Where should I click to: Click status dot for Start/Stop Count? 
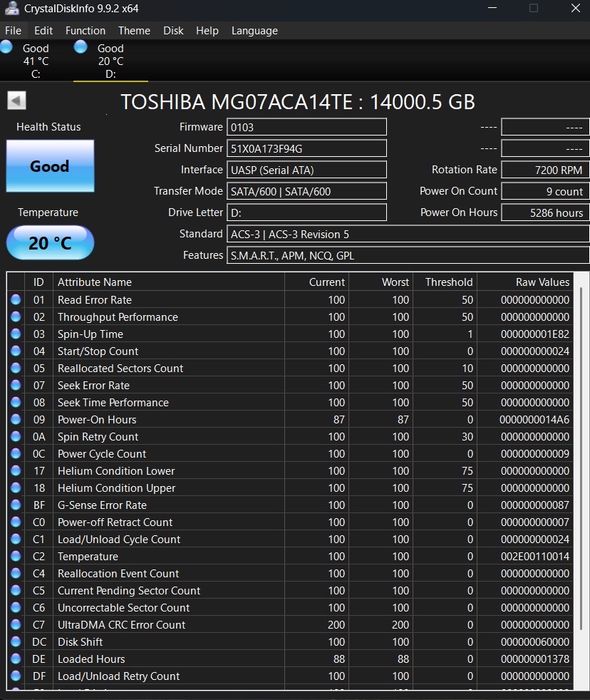coord(16,351)
